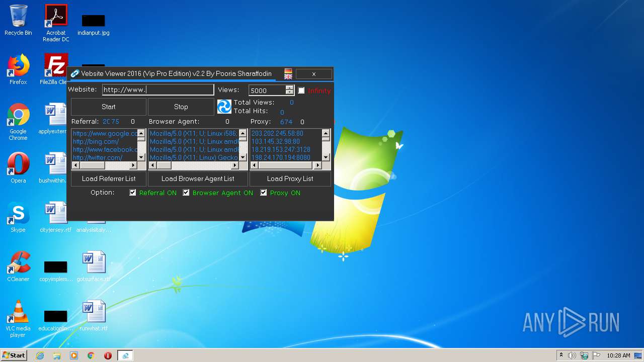
Task: Decrease Views count with the down arrow
Action: [x=289, y=93]
